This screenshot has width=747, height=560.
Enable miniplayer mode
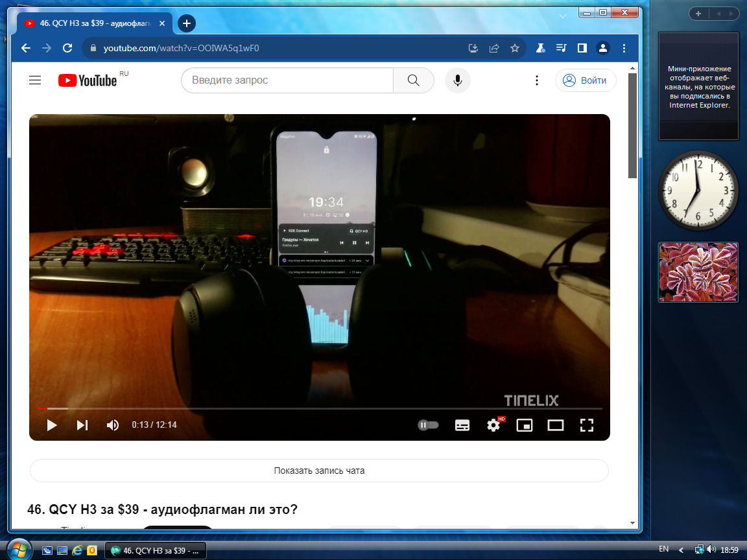coord(525,425)
